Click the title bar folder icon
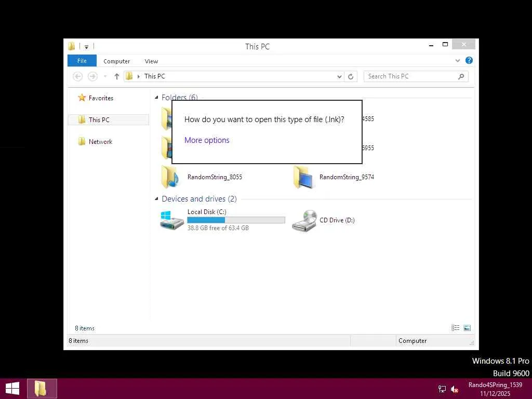 click(x=72, y=46)
